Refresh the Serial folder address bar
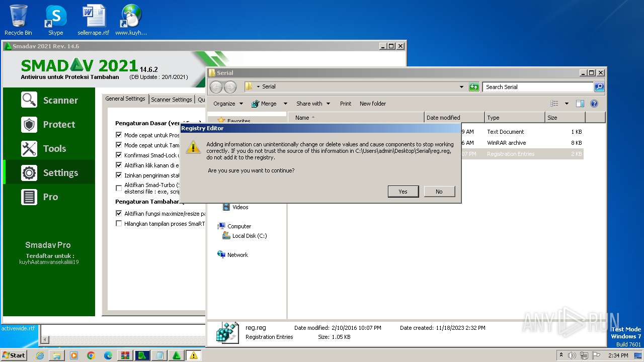This screenshot has height=362, width=644. coord(474,87)
